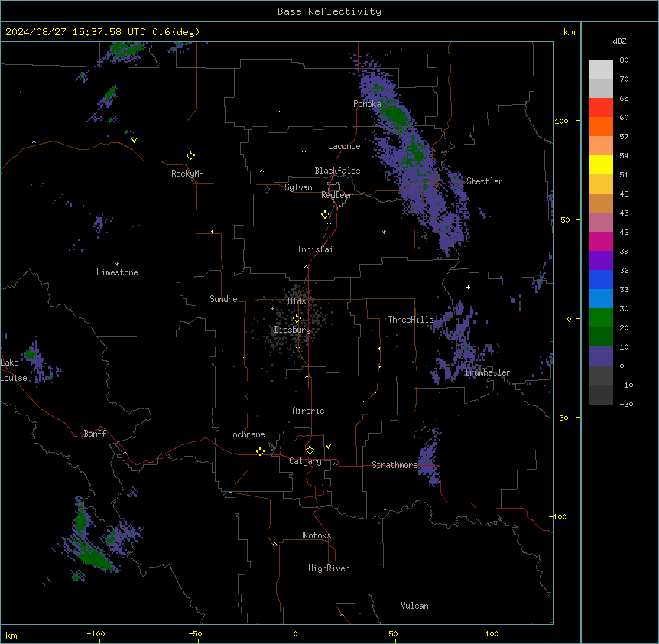659x644 pixels.
Task: Click the Sundre town label
Action: coord(223,299)
